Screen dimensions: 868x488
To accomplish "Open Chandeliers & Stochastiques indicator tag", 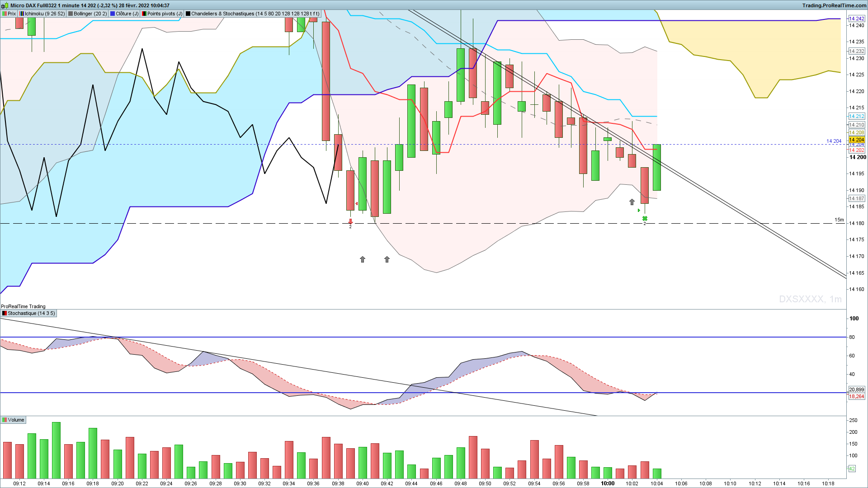I will [x=252, y=14].
